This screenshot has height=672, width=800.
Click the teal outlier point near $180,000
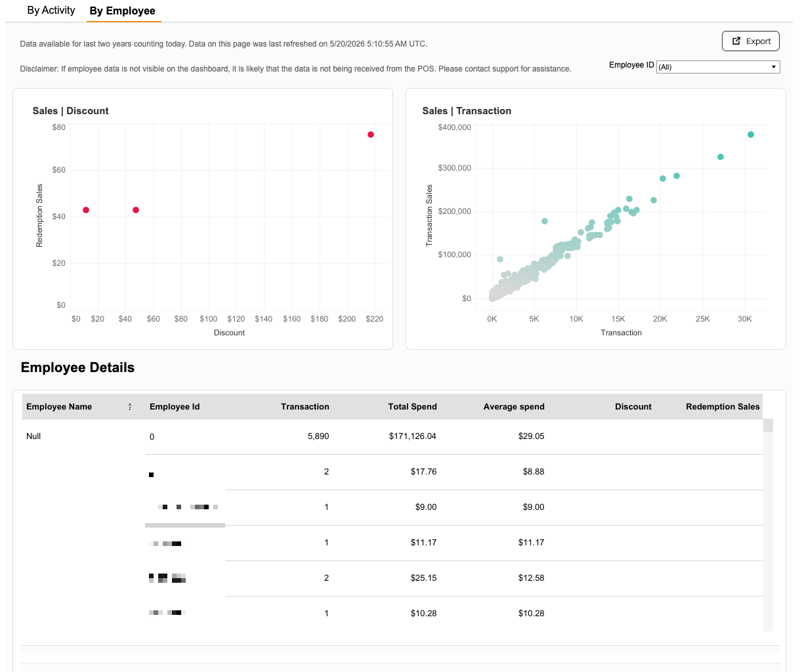[x=545, y=221]
